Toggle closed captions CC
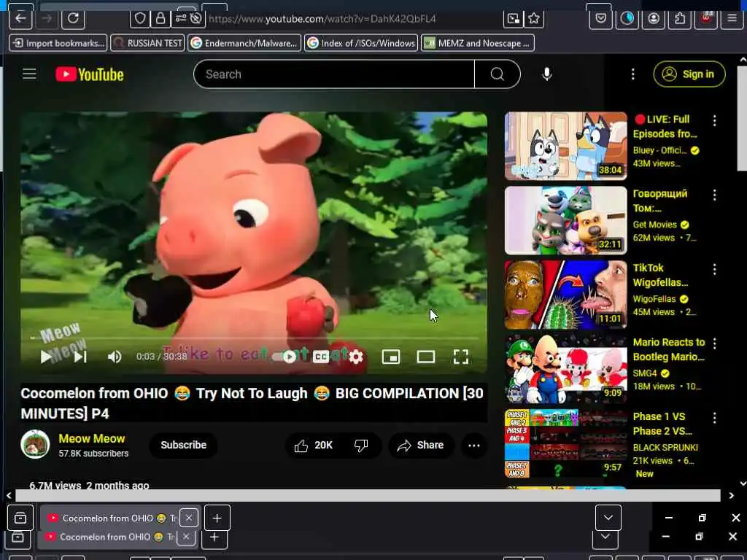747x560 pixels. pyautogui.click(x=321, y=357)
